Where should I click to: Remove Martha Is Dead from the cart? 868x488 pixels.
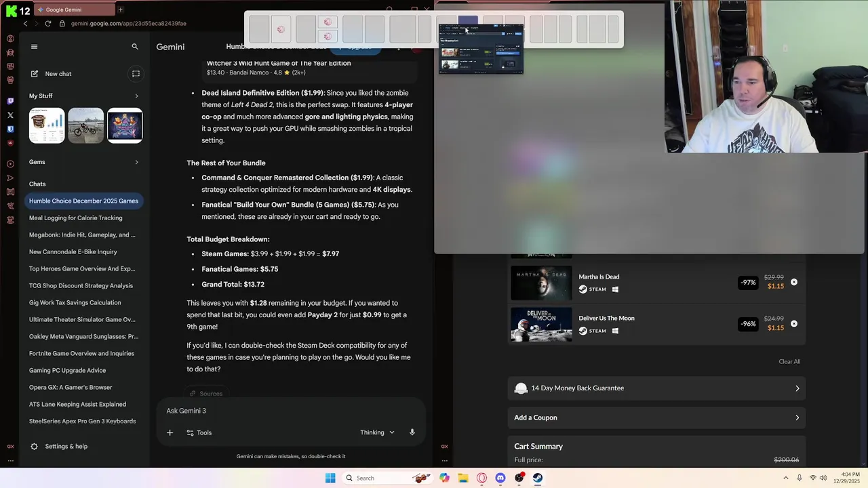(x=794, y=282)
